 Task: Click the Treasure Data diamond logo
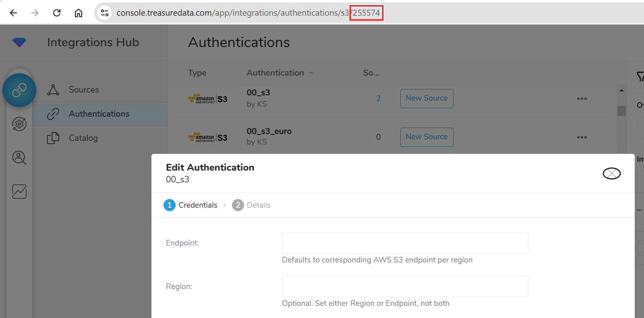pyautogui.click(x=19, y=42)
